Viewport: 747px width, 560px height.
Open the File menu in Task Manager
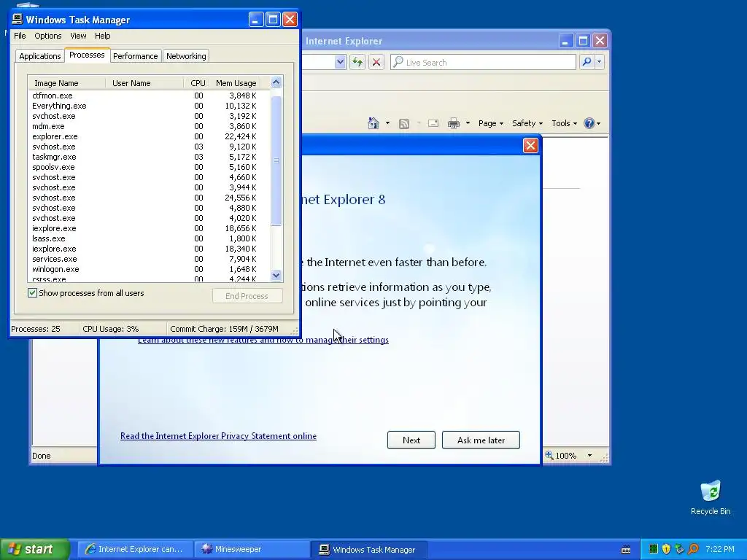pyautogui.click(x=20, y=36)
